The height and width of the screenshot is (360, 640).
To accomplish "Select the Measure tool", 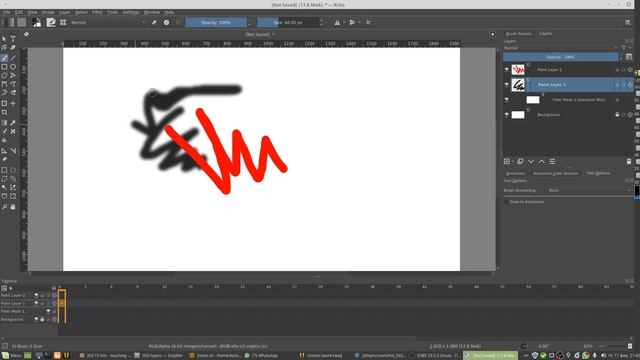I will click(13, 151).
